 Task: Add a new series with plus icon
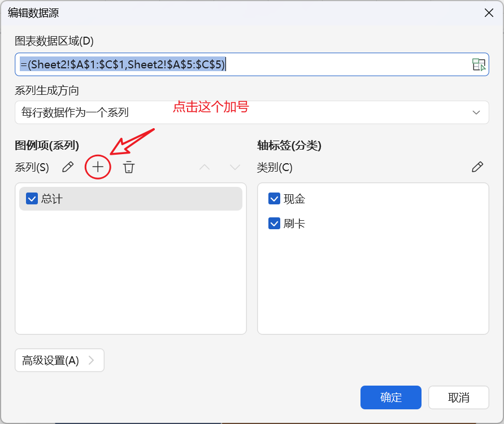[x=98, y=167]
